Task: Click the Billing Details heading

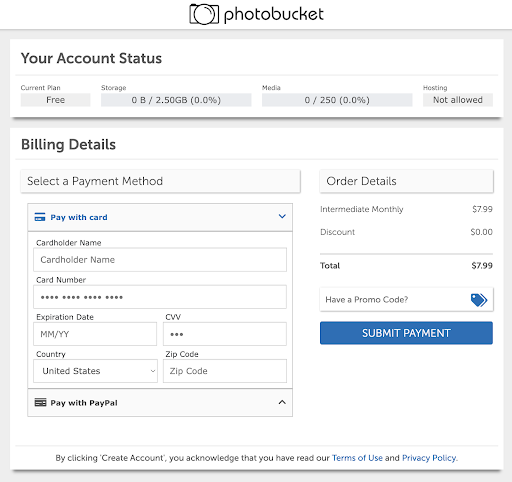Action: (68, 145)
